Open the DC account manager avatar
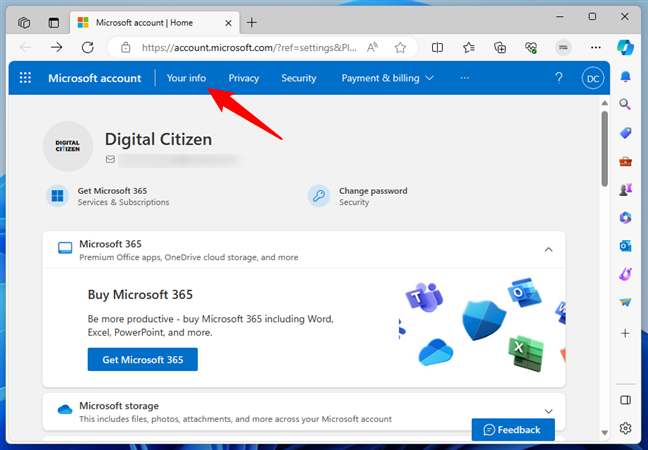The height and width of the screenshot is (450, 648). tap(593, 79)
